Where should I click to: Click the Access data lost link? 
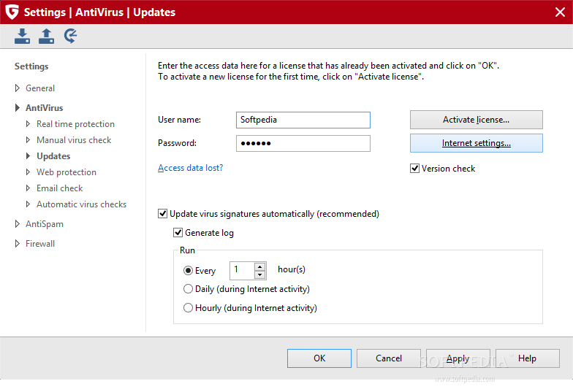(x=190, y=168)
